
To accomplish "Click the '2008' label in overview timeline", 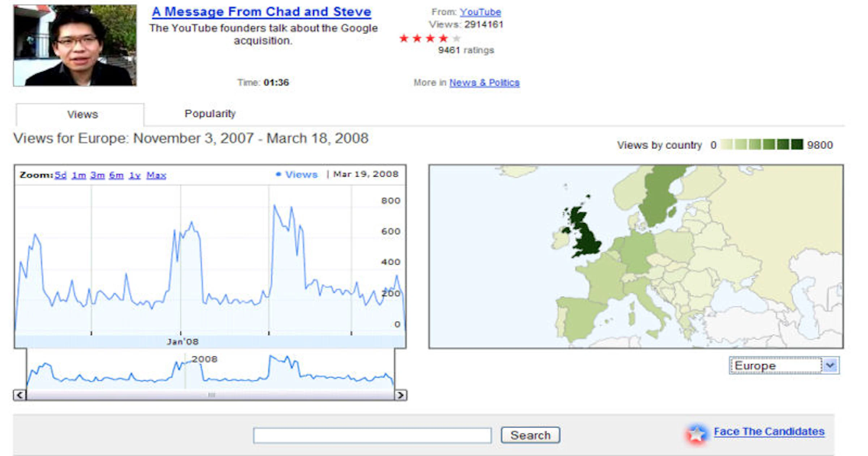I will pos(204,359).
